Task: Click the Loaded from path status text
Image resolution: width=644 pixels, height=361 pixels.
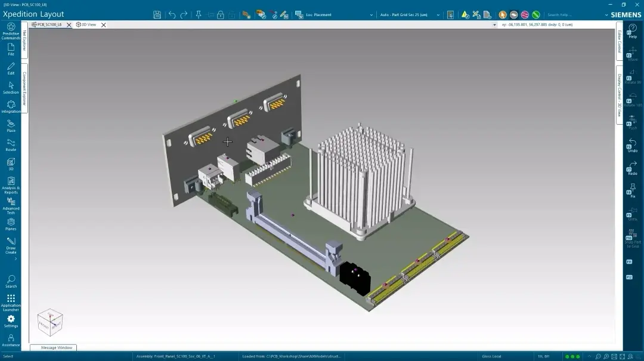Action: pos(292,356)
